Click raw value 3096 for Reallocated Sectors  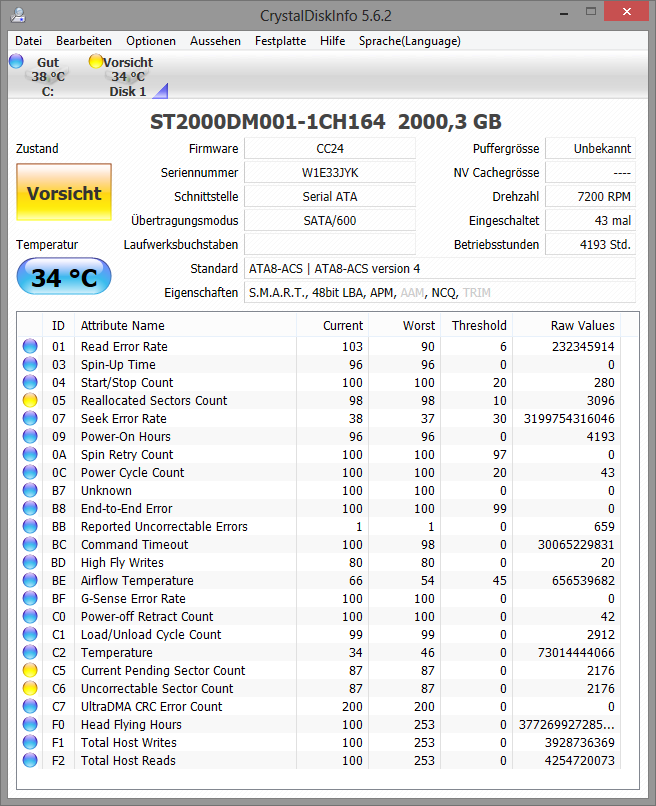click(600, 400)
